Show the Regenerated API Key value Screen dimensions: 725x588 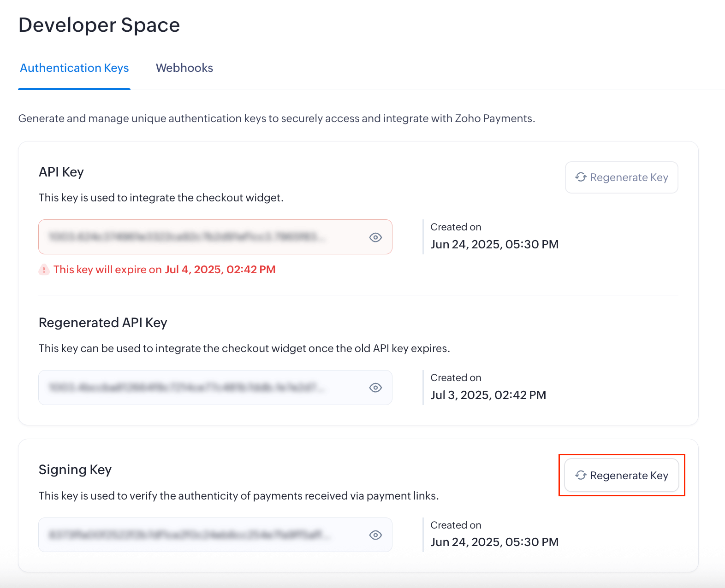pyautogui.click(x=375, y=388)
